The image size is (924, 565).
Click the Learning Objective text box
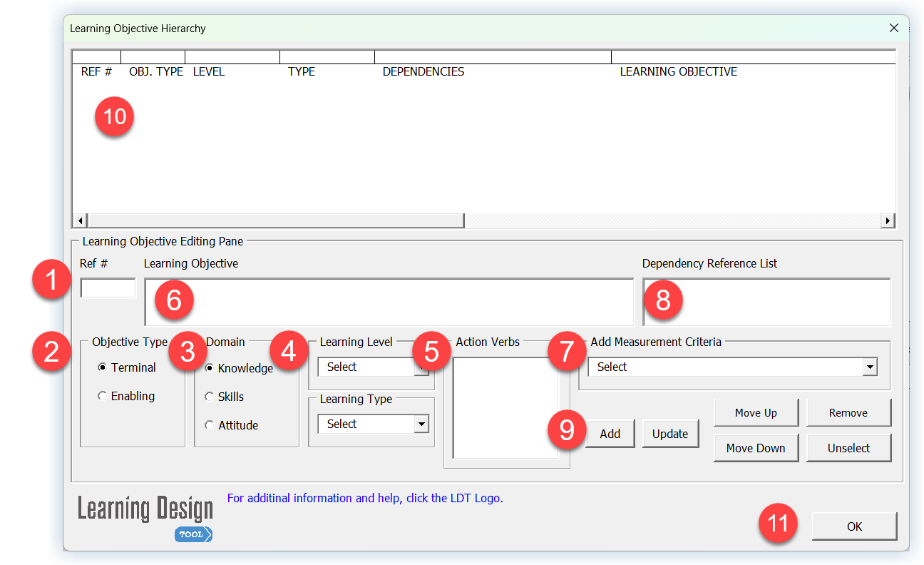tap(389, 302)
